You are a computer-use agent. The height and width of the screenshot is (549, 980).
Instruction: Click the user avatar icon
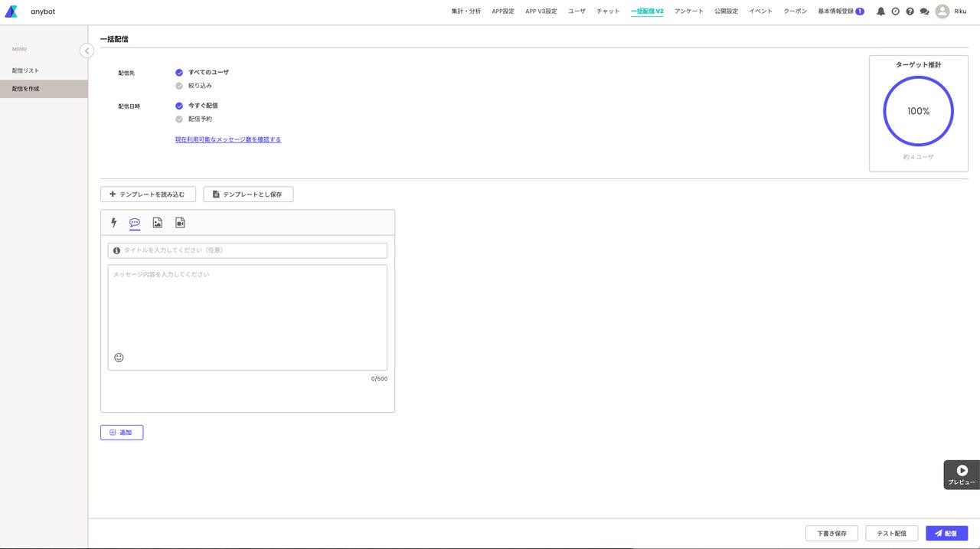(942, 11)
